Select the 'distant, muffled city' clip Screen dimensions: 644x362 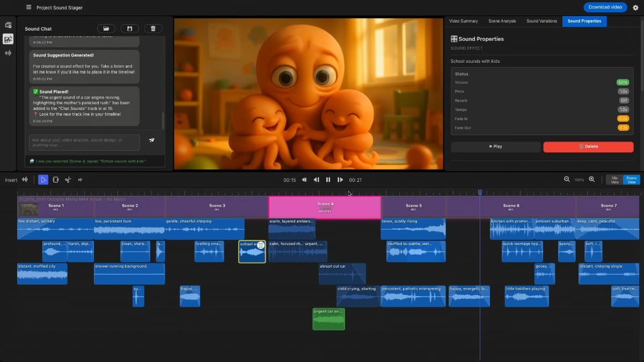[x=42, y=274]
